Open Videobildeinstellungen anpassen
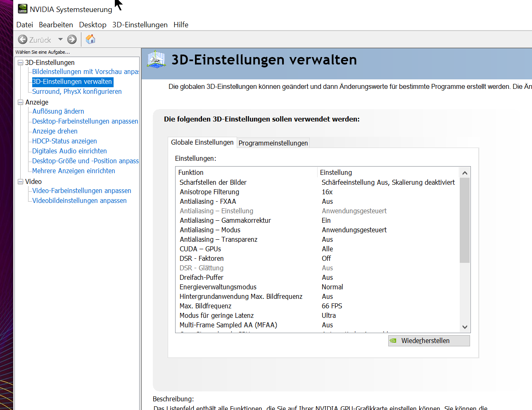Screen dimensions: 532x410 (79, 200)
